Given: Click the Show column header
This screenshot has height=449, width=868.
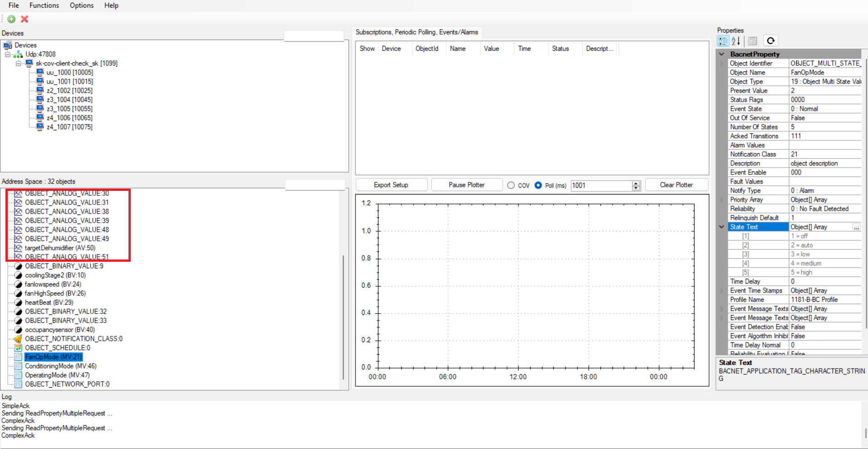Looking at the screenshot, I should 367,49.
